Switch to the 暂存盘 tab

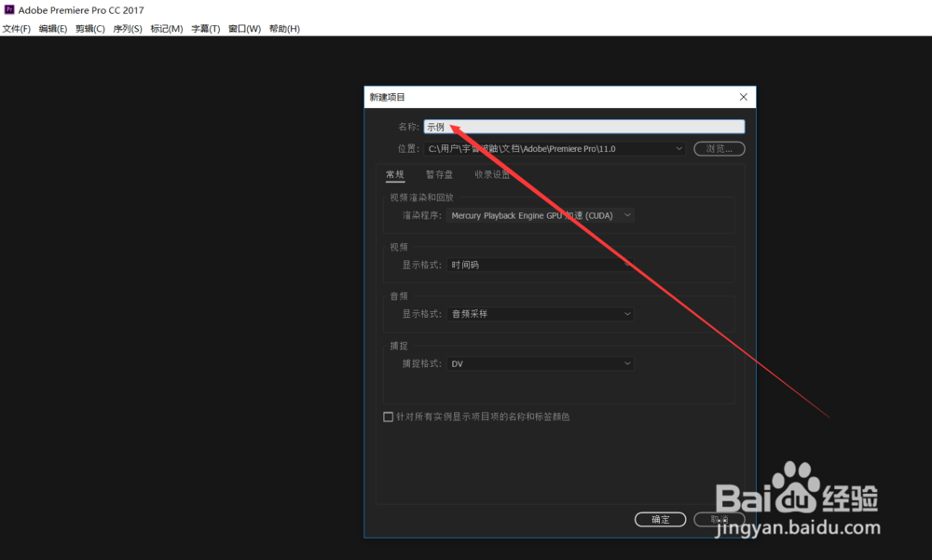click(439, 174)
